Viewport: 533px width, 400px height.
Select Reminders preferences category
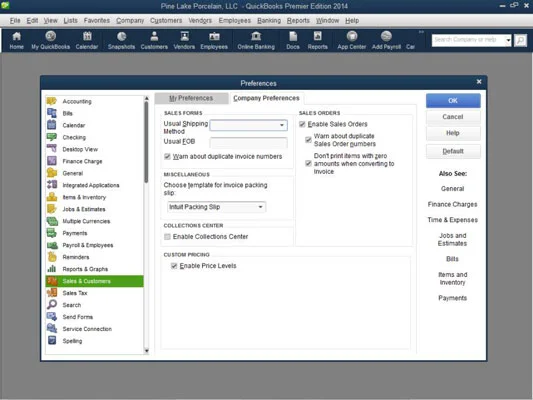(94, 257)
